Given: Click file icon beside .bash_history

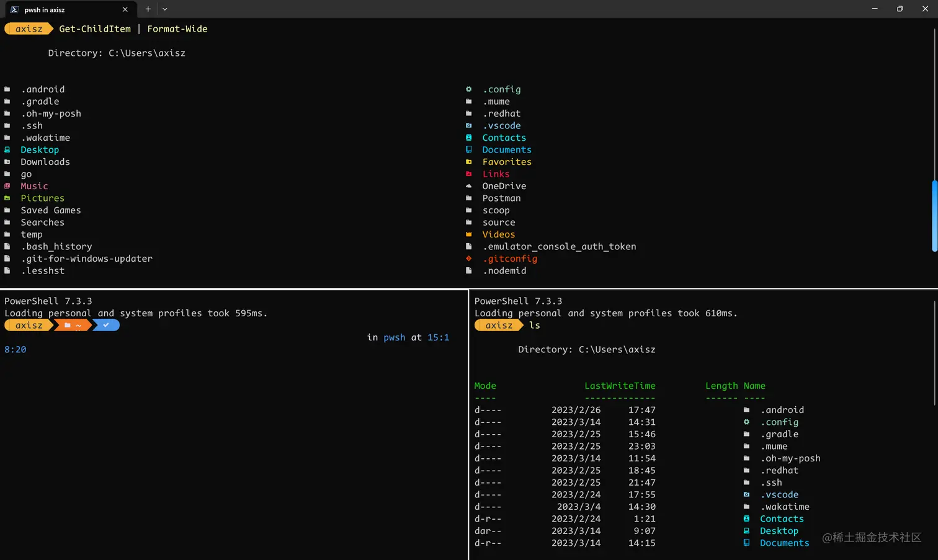Looking at the screenshot, I should [x=7, y=246].
